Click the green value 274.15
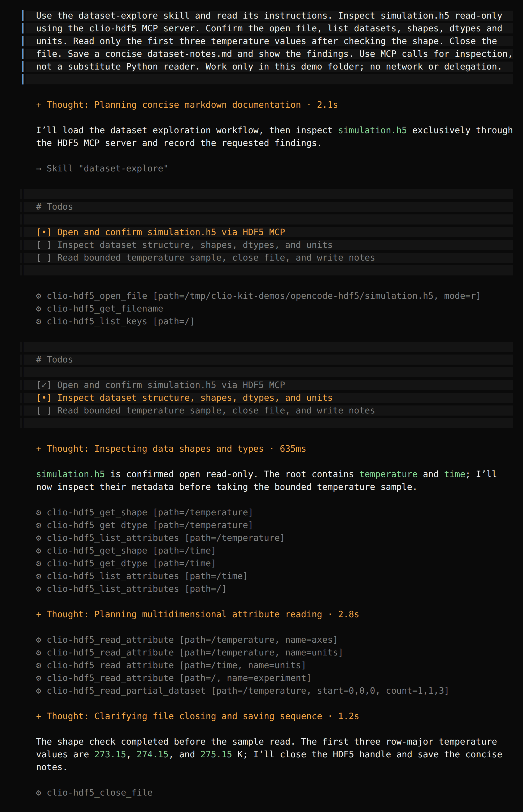The image size is (523, 812). (x=152, y=755)
